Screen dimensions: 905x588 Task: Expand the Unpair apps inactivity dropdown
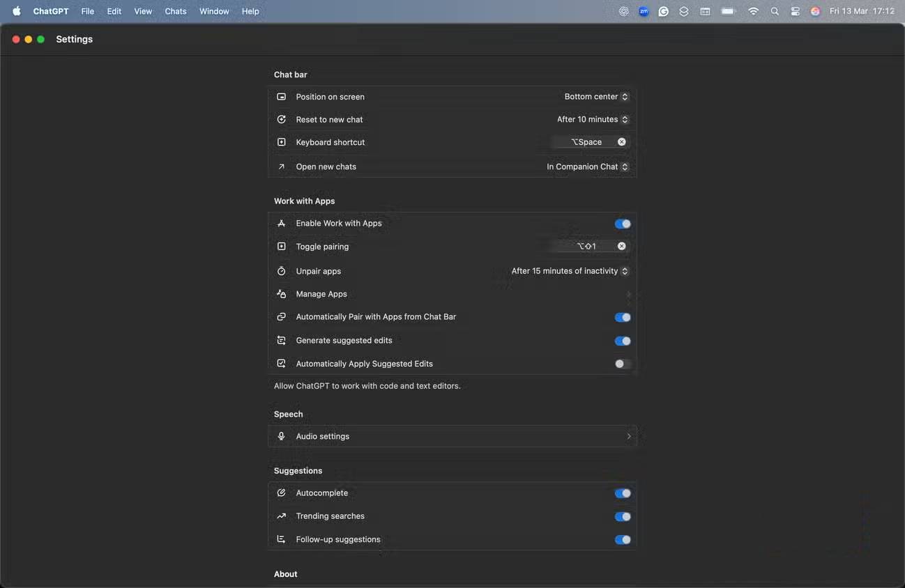tap(570, 271)
